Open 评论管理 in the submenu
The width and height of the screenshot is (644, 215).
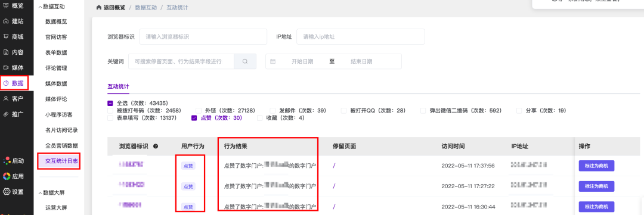pyautogui.click(x=56, y=68)
